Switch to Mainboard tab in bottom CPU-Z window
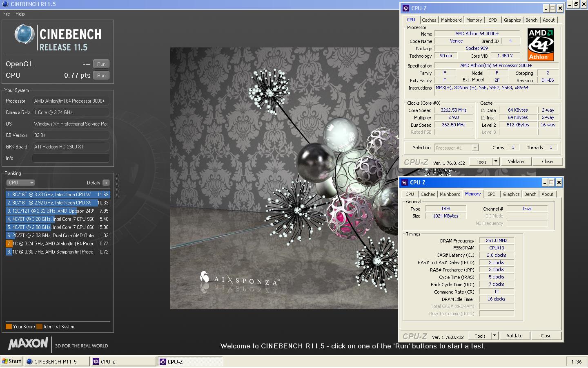This screenshot has height=368, width=588. pos(450,194)
